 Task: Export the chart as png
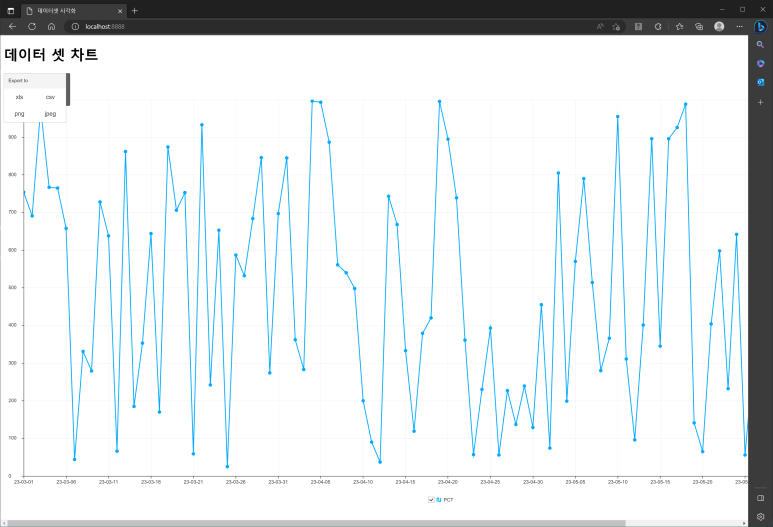tap(19, 114)
